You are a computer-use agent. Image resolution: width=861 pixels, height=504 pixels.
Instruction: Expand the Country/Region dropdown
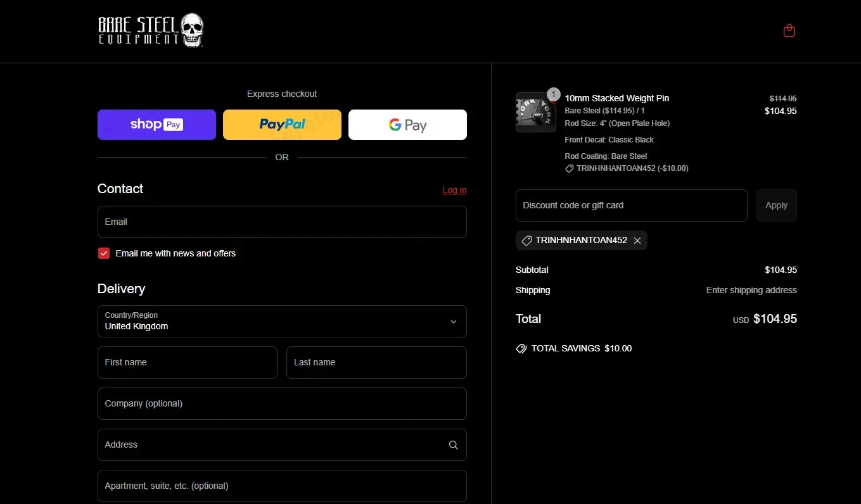pyautogui.click(x=282, y=322)
